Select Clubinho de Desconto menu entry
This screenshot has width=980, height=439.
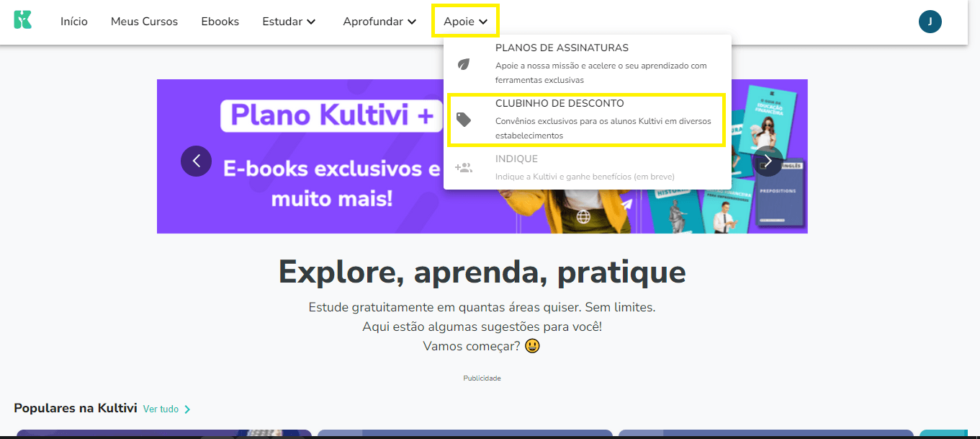click(585, 119)
